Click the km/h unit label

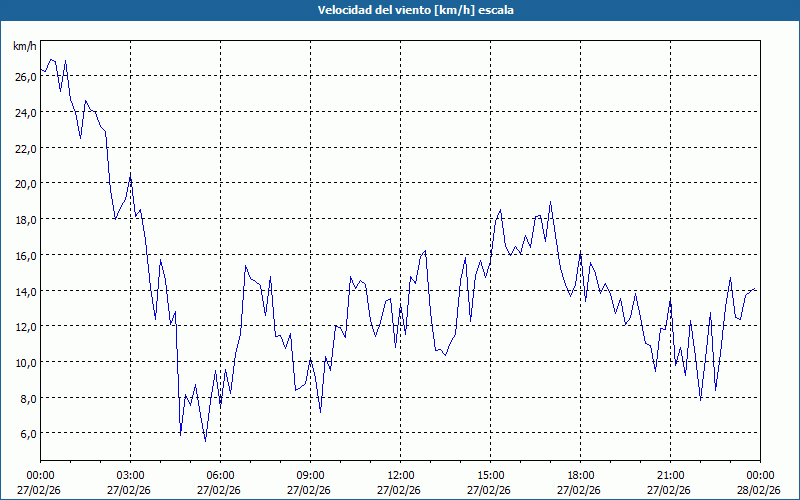(x=25, y=47)
